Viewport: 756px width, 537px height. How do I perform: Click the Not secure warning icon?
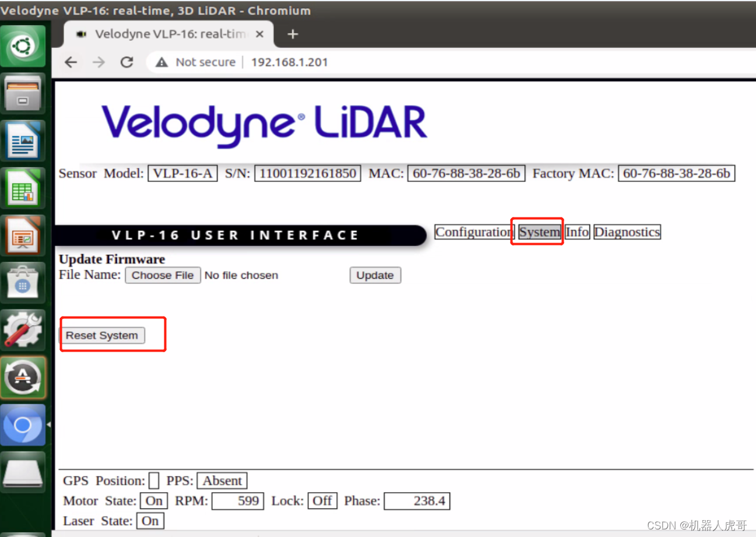point(163,62)
